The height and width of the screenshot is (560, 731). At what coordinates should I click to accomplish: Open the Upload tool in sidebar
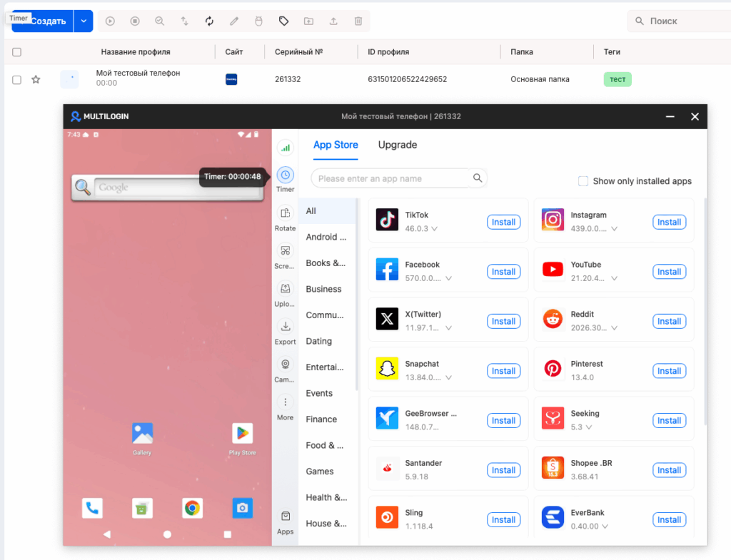[x=286, y=294]
